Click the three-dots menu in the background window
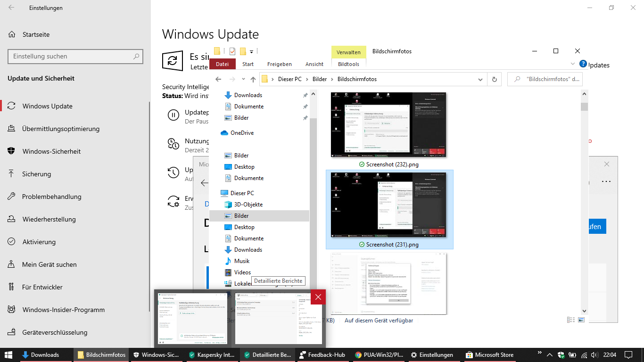This screenshot has height=362, width=644. click(x=606, y=181)
